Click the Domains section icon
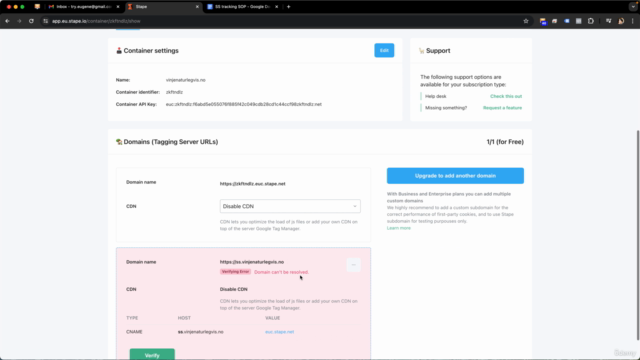640x360 pixels. click(119, 142)
